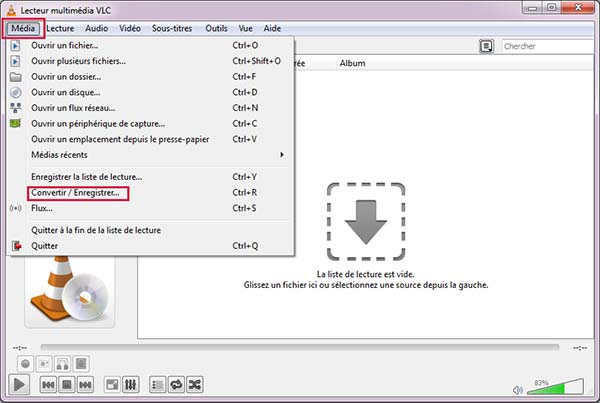Screen dimensions: 600x403
Task: Toggle fullscreen video icon
Action: pos(112,384)
